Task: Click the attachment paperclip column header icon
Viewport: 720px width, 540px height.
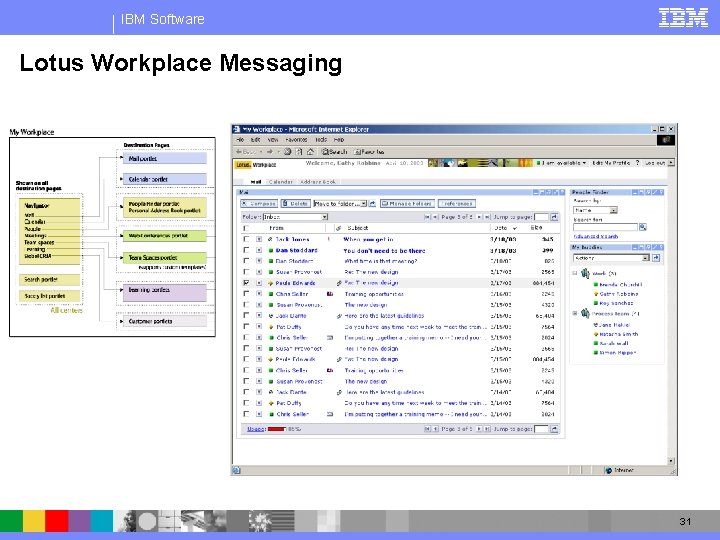Action: (x=338, y=228)
